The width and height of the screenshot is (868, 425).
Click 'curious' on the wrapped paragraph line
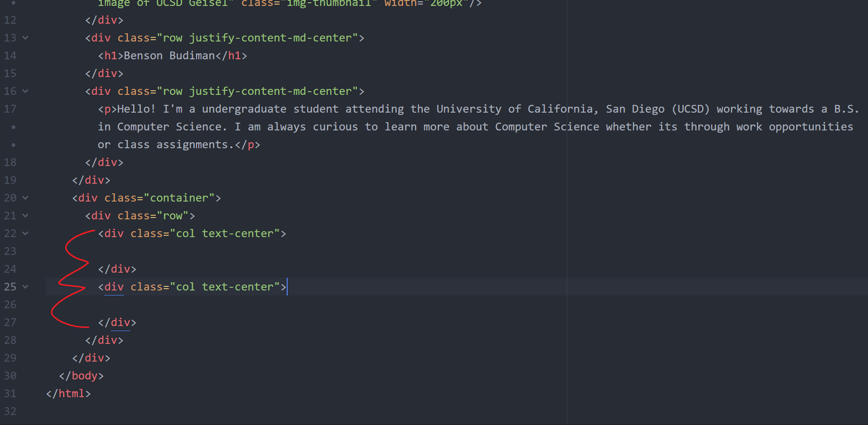click(335, 127)
